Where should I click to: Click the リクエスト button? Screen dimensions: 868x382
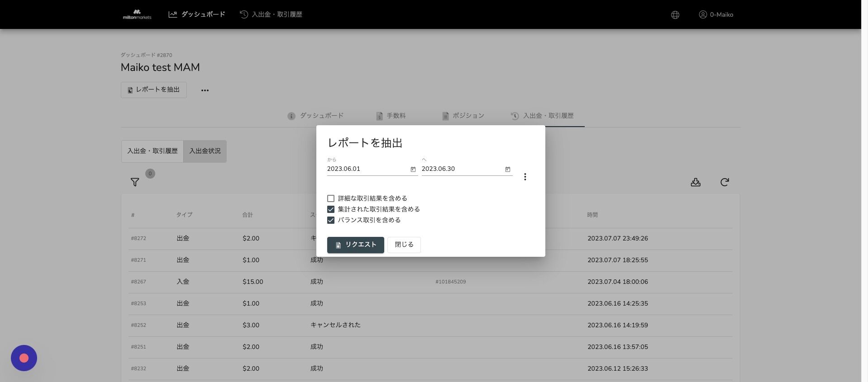click(356, 245)
